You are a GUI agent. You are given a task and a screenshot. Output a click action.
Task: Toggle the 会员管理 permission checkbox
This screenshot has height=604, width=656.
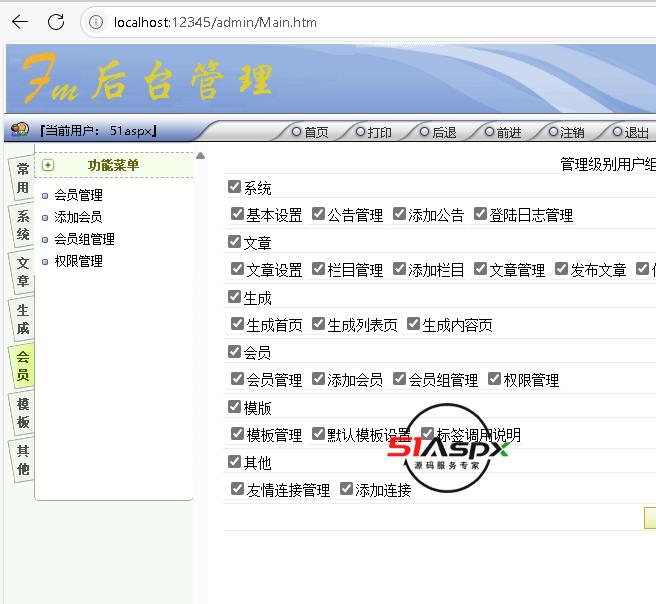(x=237, y=379)
